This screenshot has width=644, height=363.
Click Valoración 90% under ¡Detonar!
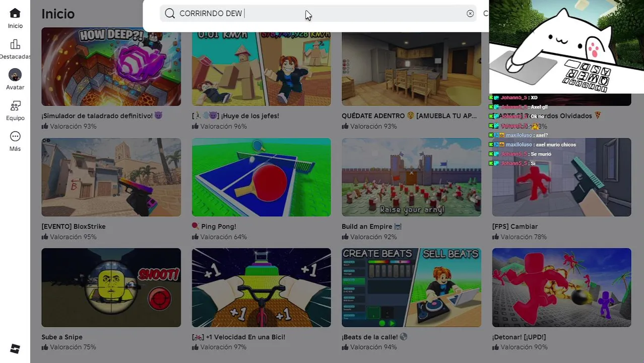[x=520, y=347]
